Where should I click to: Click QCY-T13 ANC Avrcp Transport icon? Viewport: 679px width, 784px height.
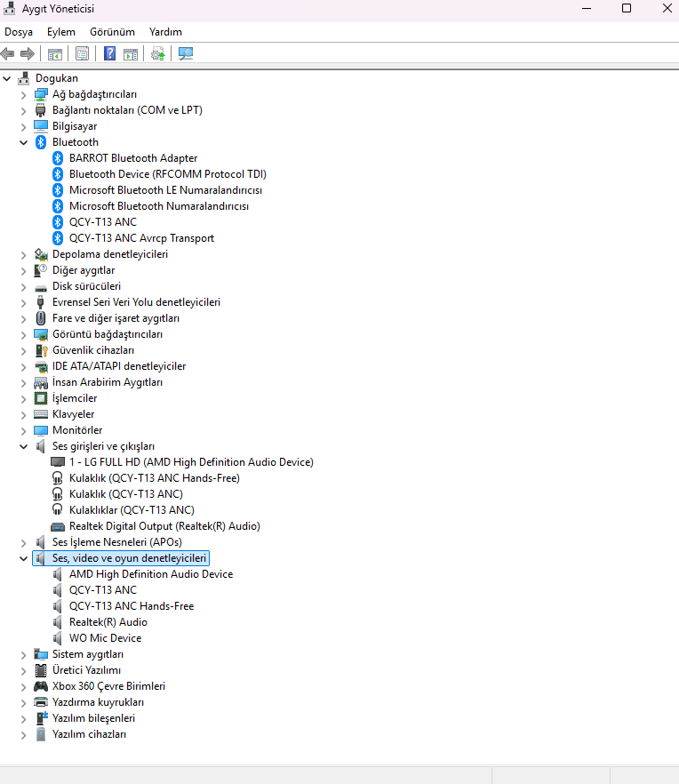click(58, 238)
